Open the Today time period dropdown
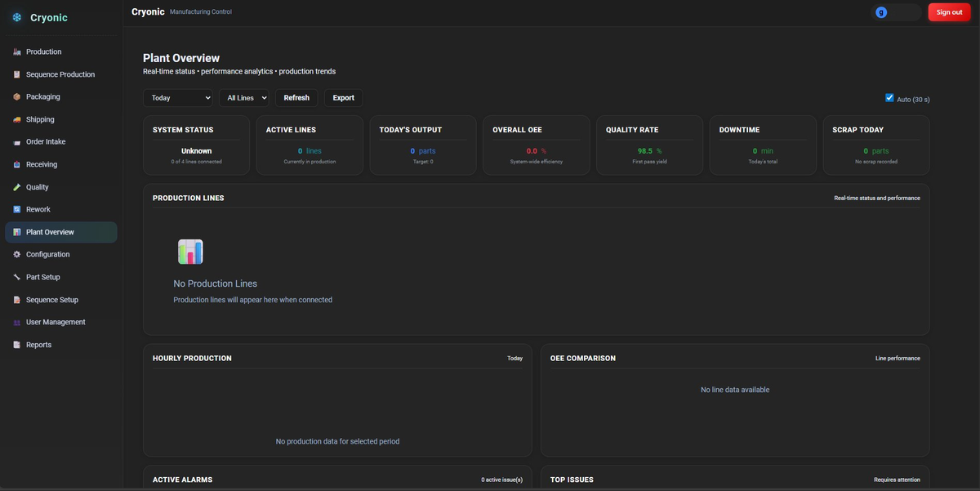This screenshot has height=491, width=980. 177,98
